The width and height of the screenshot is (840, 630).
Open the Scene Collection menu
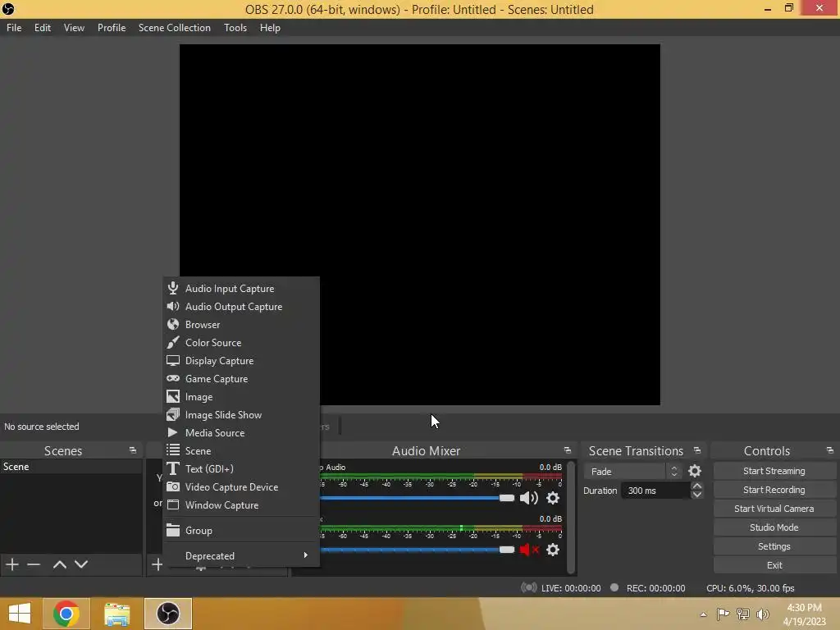coord(174,28)
